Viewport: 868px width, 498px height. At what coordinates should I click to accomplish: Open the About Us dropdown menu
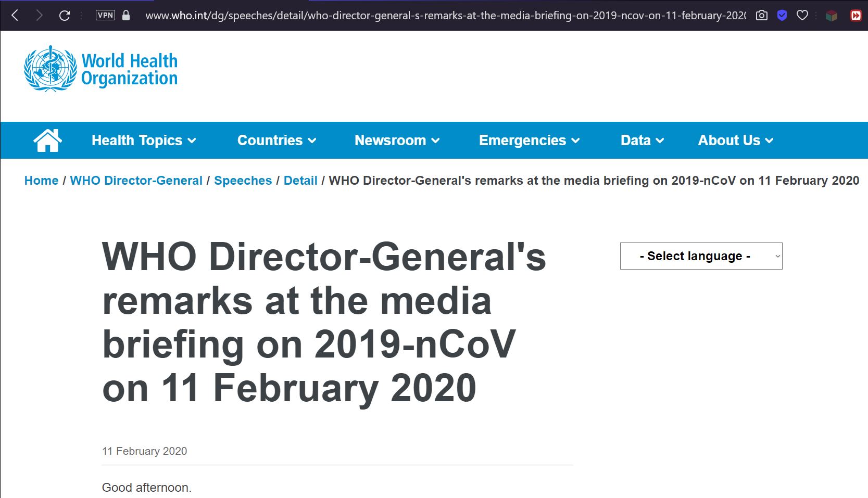pos(735,141)
